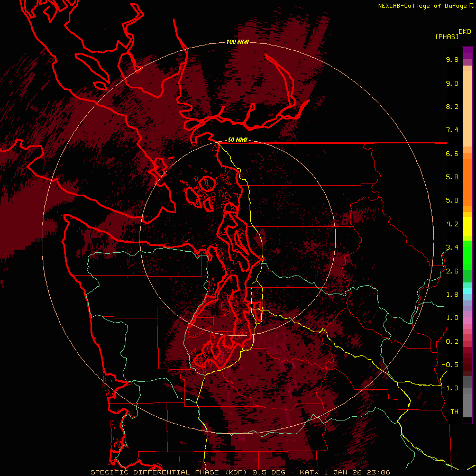The image size is (476, 476).
Task: Pick the pink color bar segment near 1.0
Action: tap(467, 320)
